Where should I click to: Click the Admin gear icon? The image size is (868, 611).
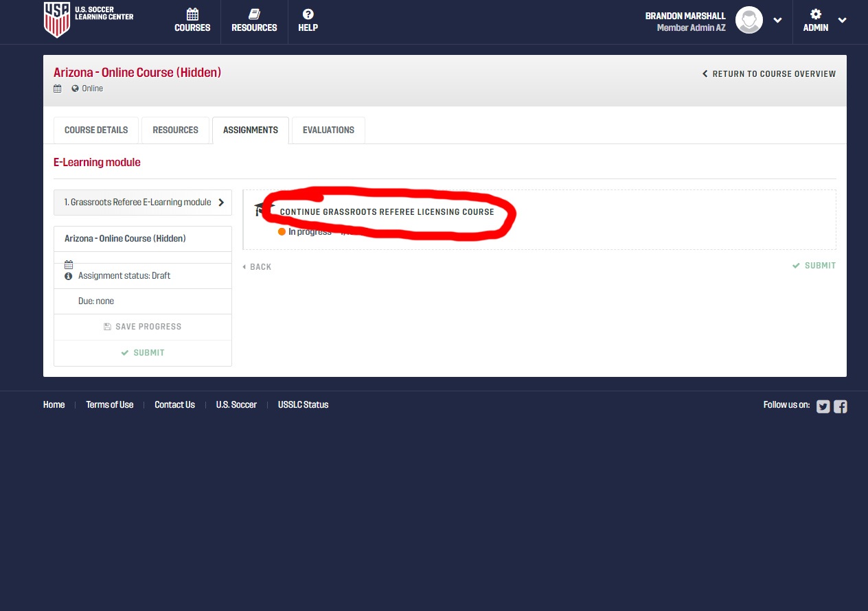[x=816, y=14]
